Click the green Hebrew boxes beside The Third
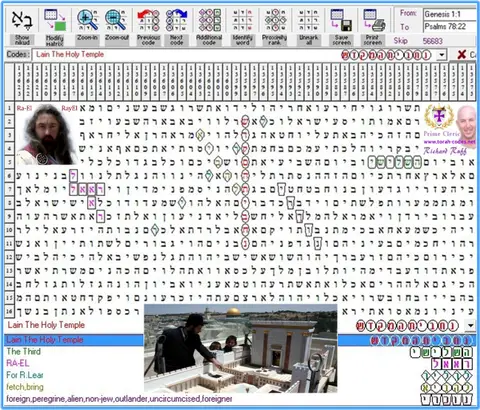Viewport: 480px width, 410px height. pos(441,352)
